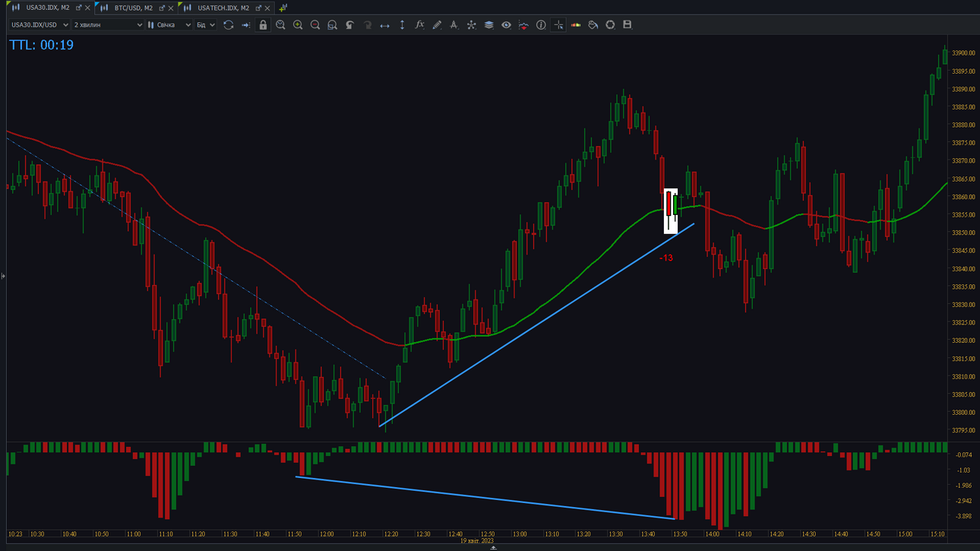Click the red -13 annotation label
980x551 pixels.
pyautogui.click(x=665, y=258)
